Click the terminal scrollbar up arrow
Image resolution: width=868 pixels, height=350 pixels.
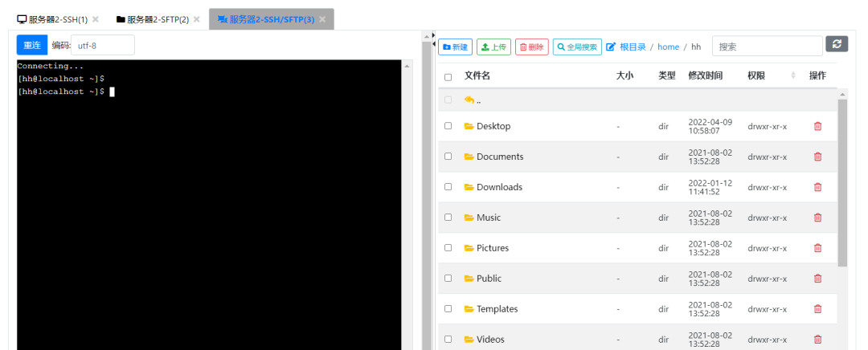(407, 66)
